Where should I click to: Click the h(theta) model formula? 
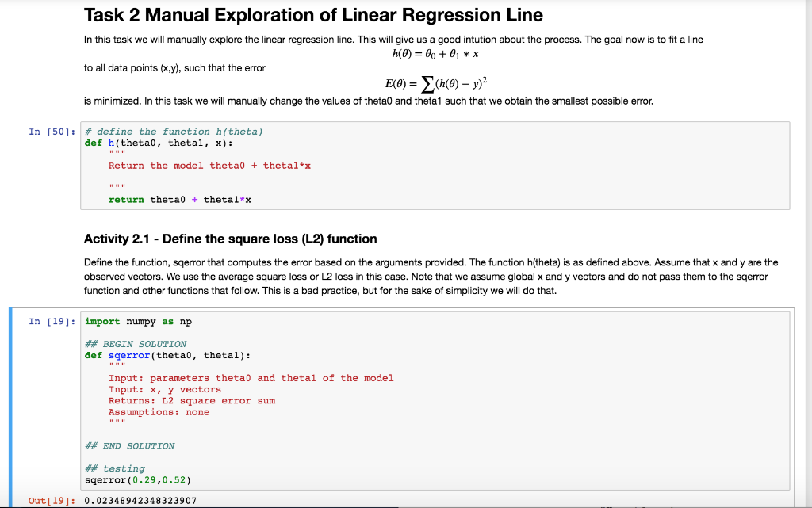click(x=434, y=53)
